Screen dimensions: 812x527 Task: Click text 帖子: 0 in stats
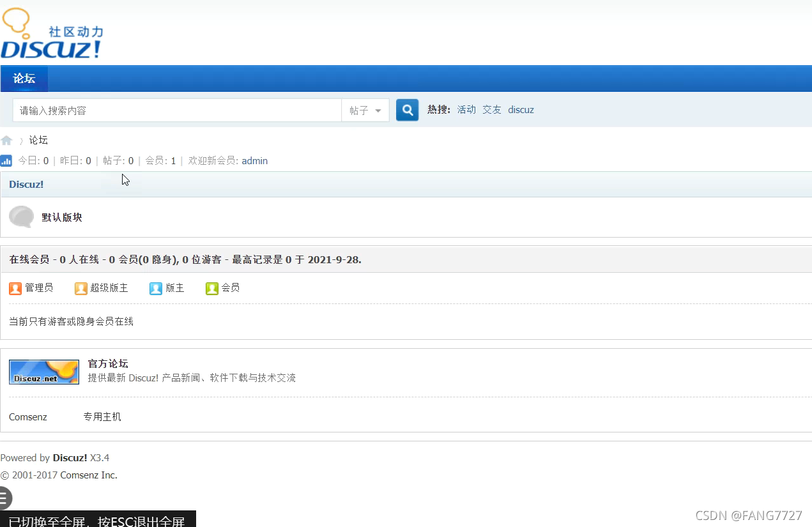[118, 161]
